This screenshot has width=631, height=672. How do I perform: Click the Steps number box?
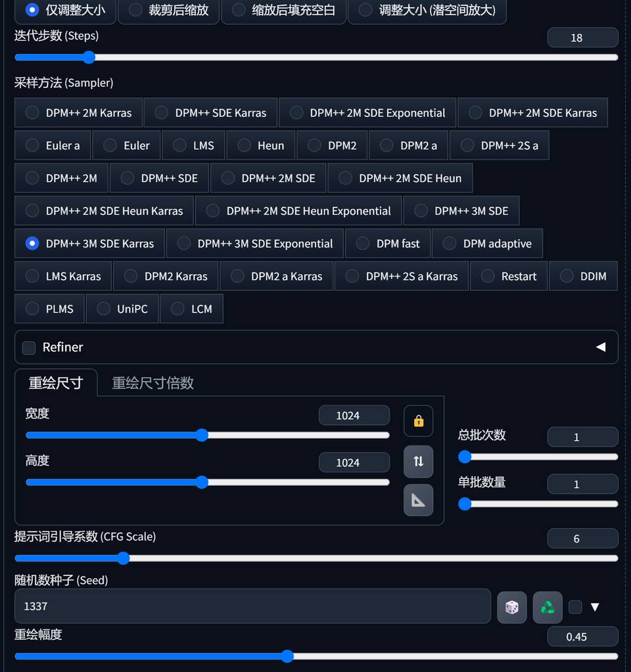coord(582,38)
